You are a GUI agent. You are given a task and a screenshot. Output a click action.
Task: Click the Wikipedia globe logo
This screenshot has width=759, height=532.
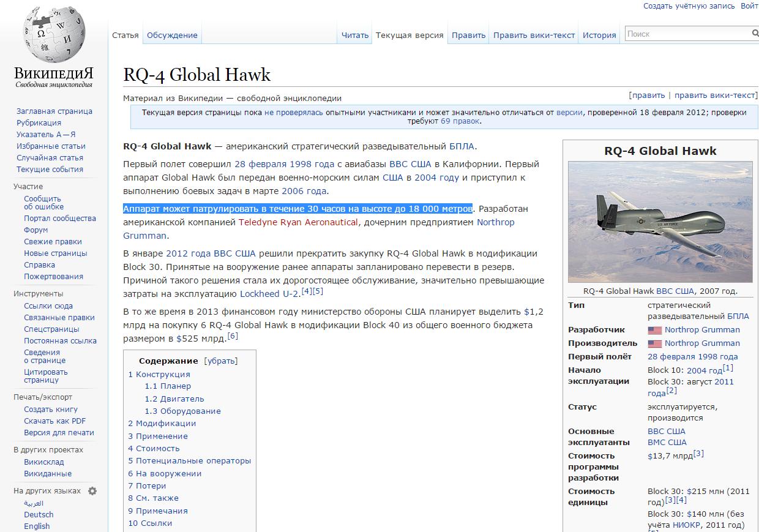(54, 34)
